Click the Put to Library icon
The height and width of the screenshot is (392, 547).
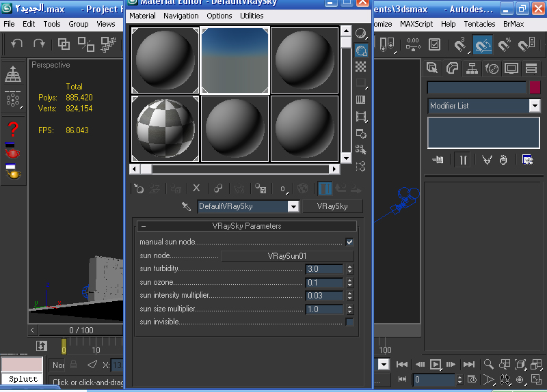pos(261,188)
